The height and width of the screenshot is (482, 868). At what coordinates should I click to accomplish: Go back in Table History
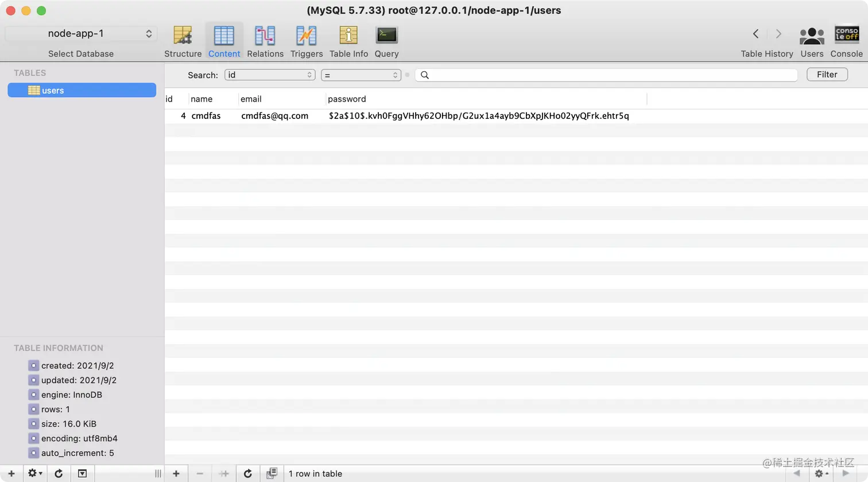(x=755, y=34)
